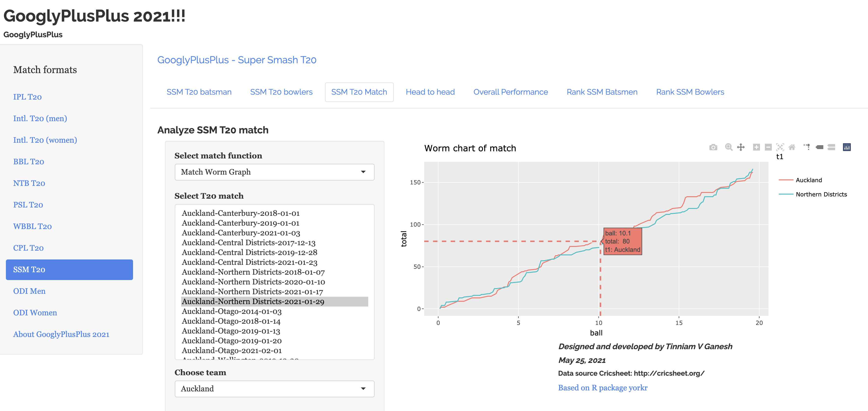Select match Auckland-Otago-2019-01-20 from the list
This screenshot has width=868, height=411.
(231, 341)
